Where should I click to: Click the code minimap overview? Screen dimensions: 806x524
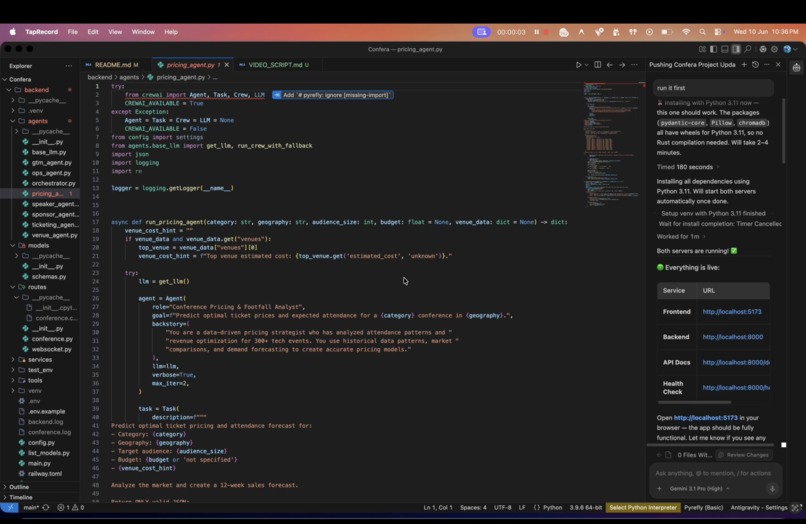[612, 144]
